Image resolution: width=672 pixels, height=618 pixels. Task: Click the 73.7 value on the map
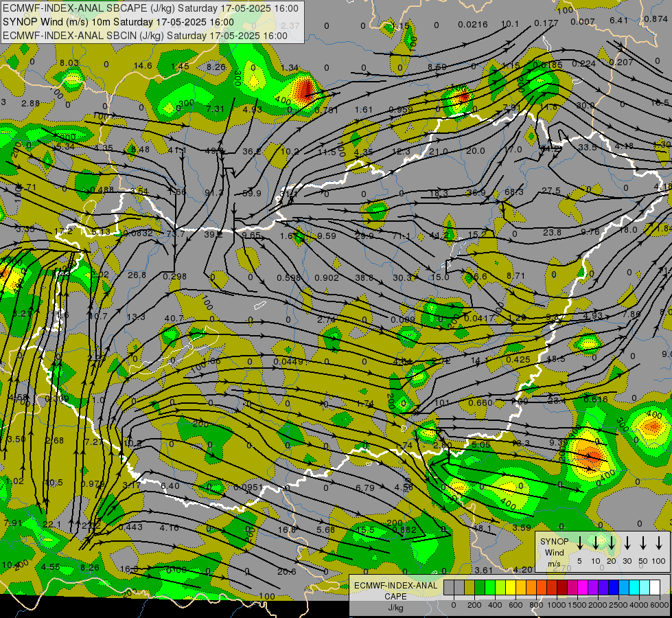[175, 233]
